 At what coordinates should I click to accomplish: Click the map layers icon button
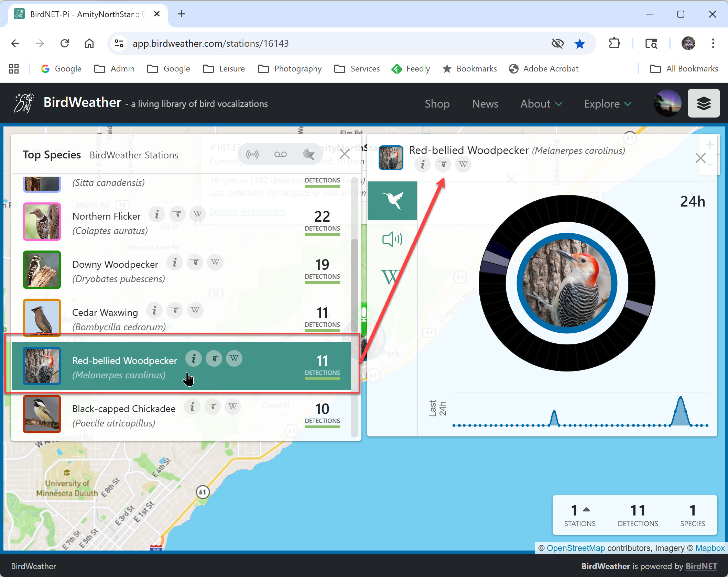coord(703,103)
